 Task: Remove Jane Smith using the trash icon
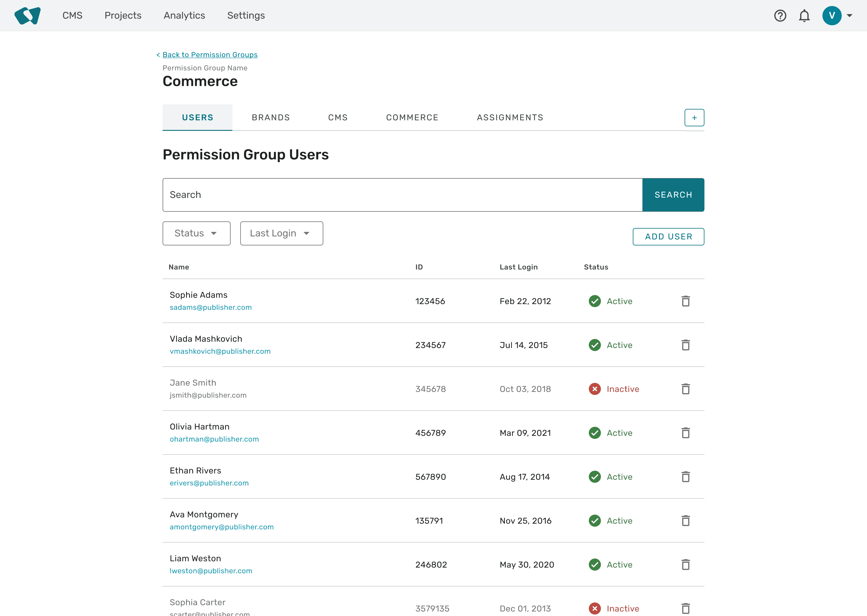pos(685,389)
